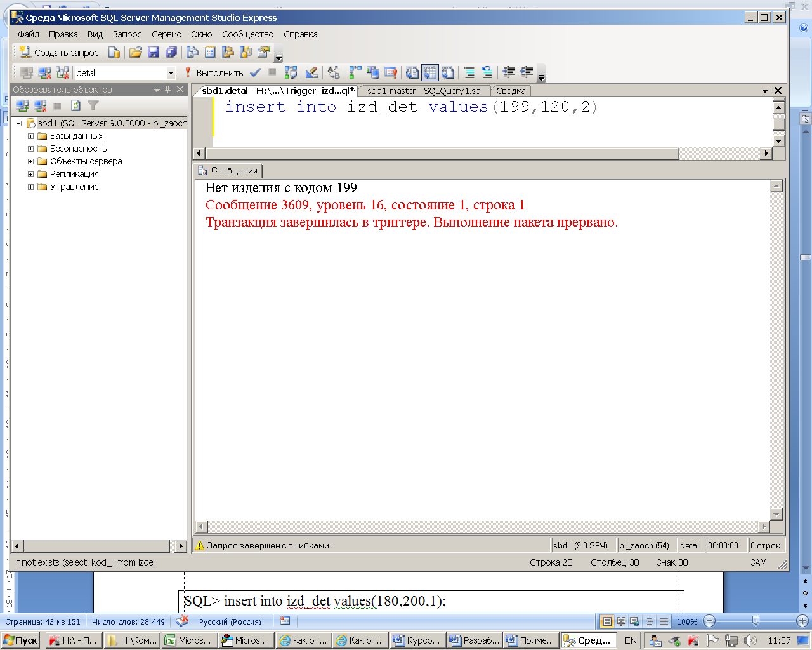This screenshot has height=650, width=812.
Task: Toggle auto-hide pin of Object Explorer
Action: point(168,90)
